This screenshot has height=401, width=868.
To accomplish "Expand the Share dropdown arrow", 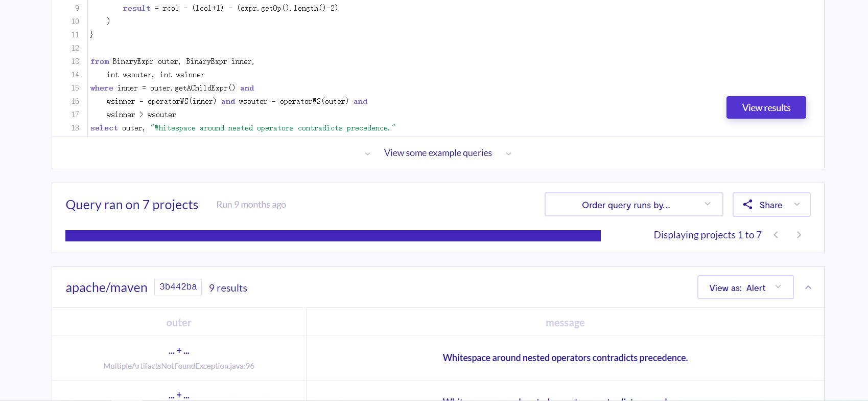I will click(x=797, y=205).
